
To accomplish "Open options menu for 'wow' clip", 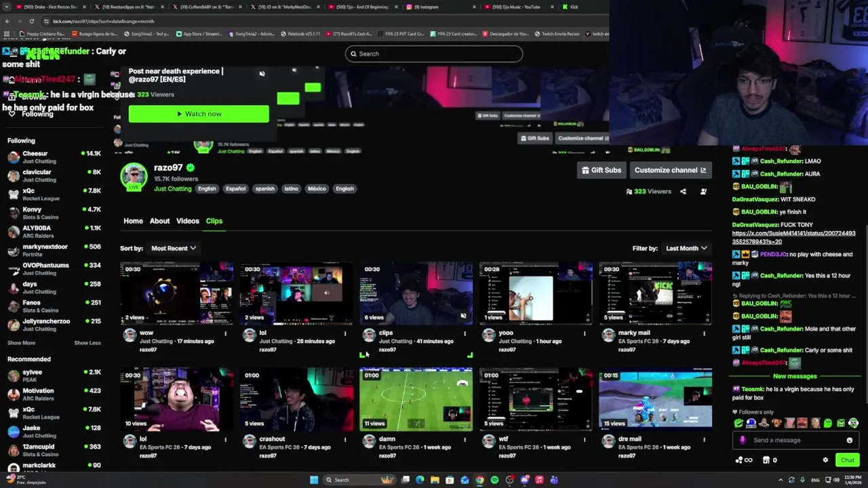I will 225,333.
